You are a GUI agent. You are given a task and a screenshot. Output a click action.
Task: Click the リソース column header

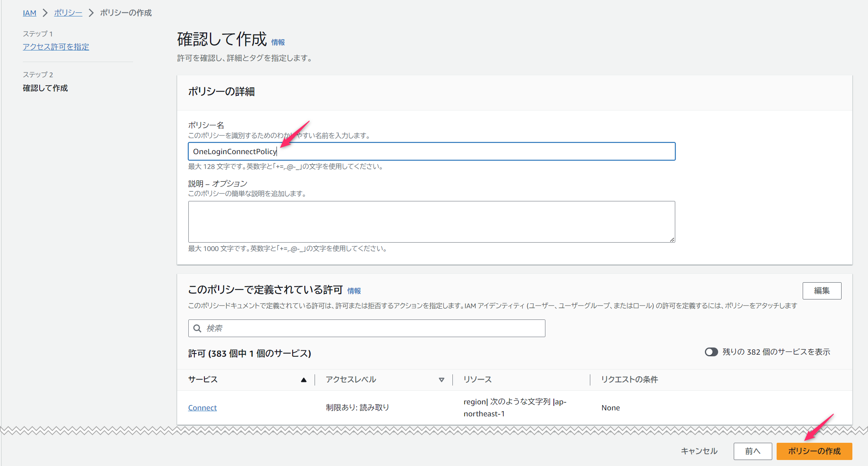477,380
